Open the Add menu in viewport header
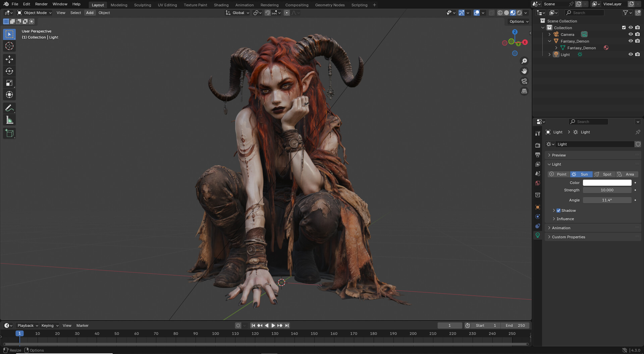Image resolution: width=644 pixels, height=354 pixels. click(x=90, y=13)
